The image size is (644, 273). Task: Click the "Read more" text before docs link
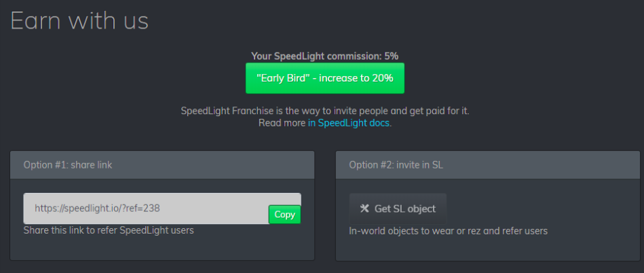282,123
